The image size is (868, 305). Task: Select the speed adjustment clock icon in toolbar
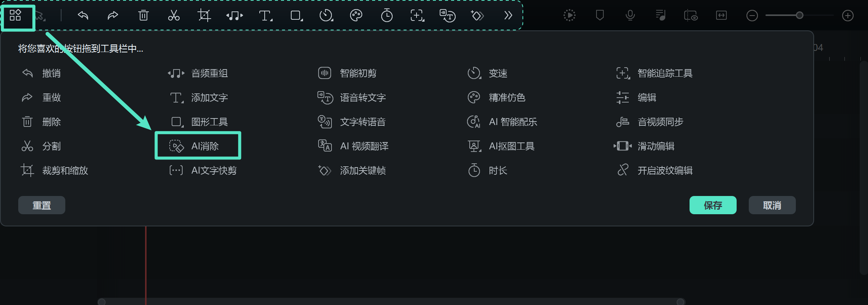click(x=326, y=16)
